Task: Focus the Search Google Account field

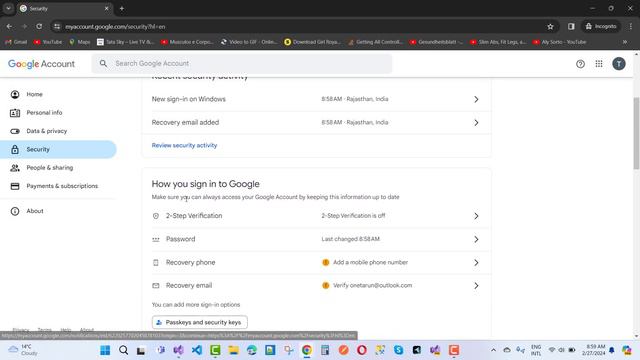Action: pyautogui.click(x=242, y=64)
